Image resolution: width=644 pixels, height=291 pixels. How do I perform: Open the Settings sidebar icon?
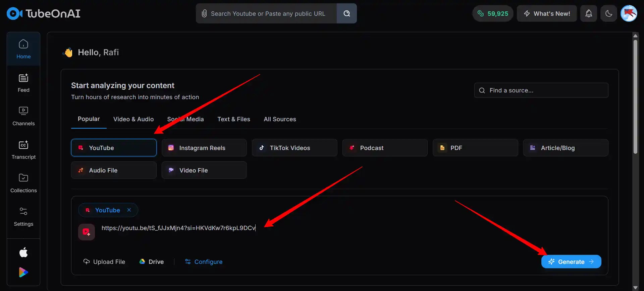pos(23,217)
